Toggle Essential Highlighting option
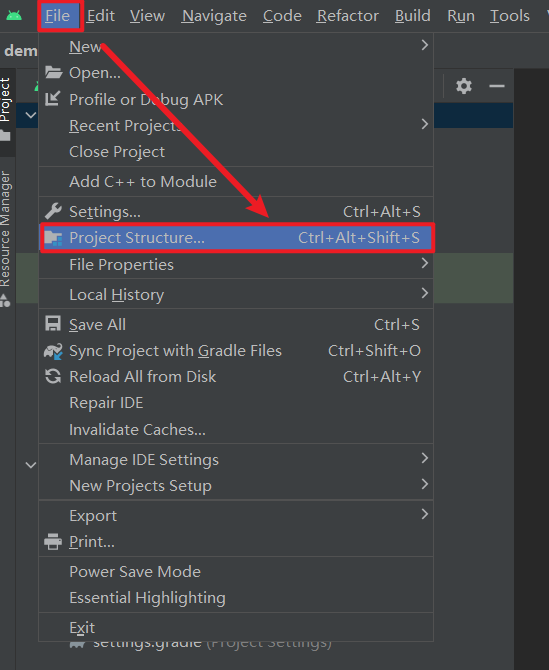This screenshot has width=549, height=670. coord(236,597)
